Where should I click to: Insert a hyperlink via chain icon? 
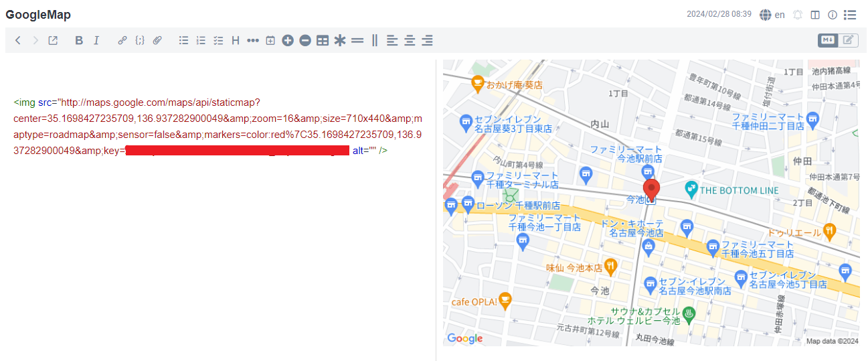(122, 40)
